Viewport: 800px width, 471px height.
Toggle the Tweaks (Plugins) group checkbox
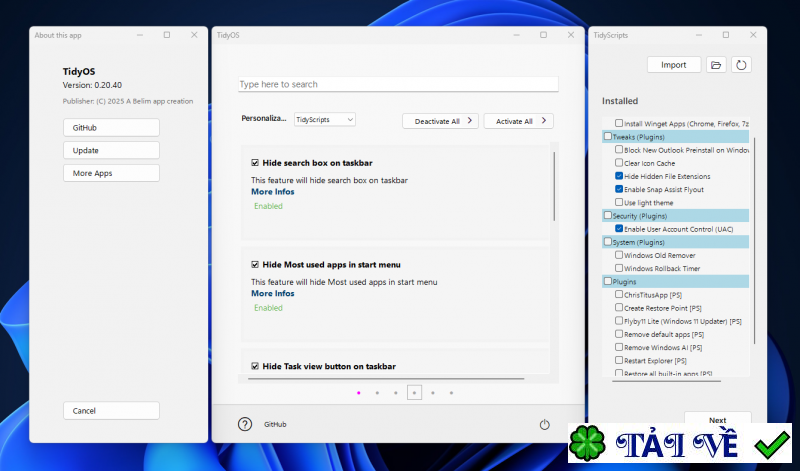pos(608,136)
